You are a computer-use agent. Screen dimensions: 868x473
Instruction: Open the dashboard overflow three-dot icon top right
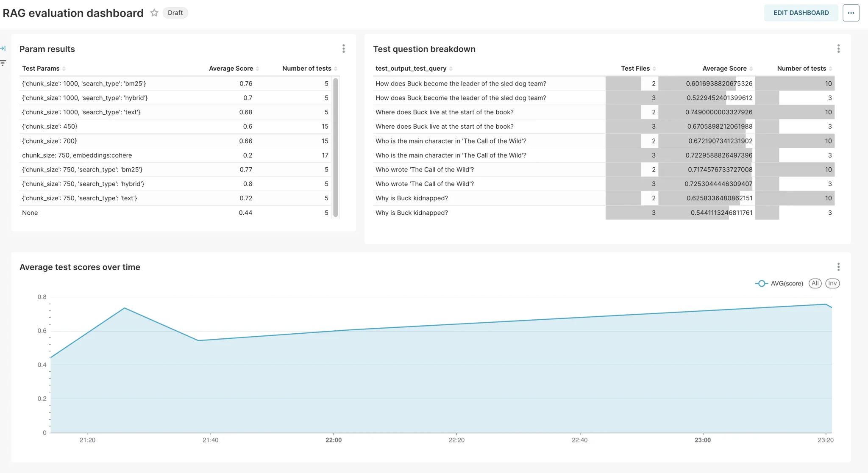tap(851, 13)
